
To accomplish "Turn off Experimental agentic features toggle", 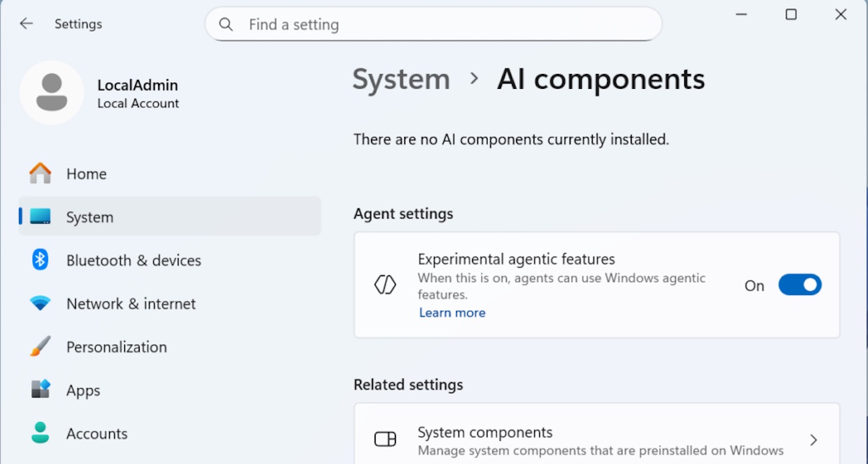I will (x=800, y=285).
